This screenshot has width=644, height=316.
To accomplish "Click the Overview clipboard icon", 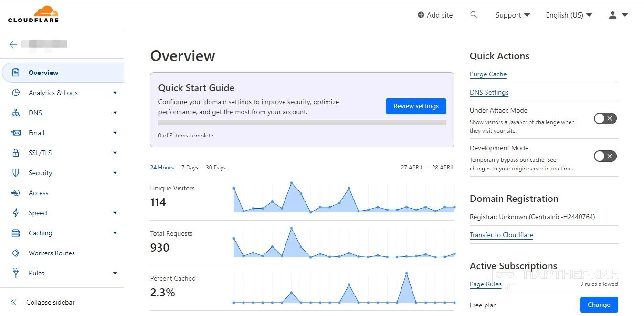I will [x=16, y=73].
